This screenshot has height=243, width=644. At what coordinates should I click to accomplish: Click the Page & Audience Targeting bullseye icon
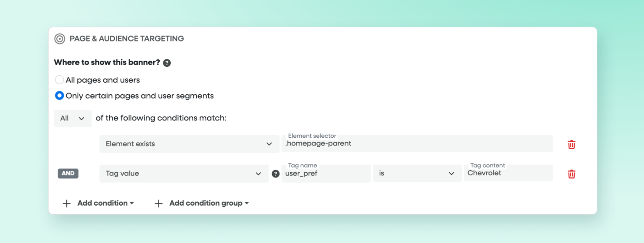60,39
